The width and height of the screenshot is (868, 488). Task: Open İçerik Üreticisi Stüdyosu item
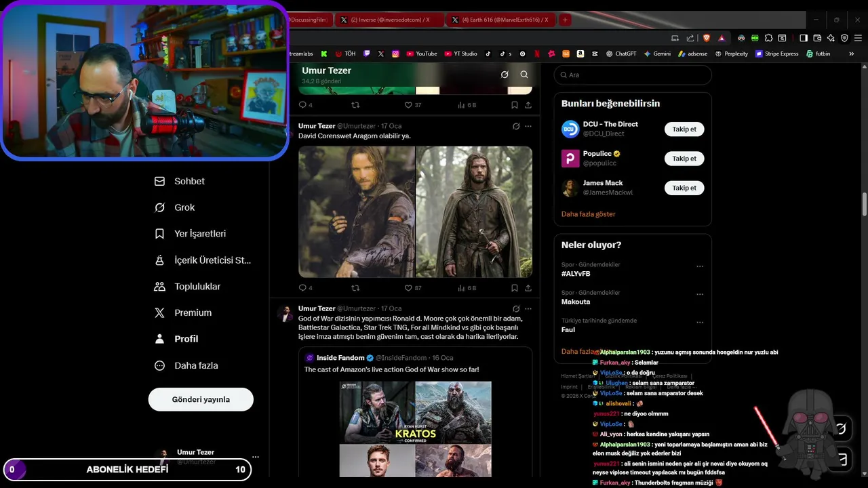pos(203,260)
